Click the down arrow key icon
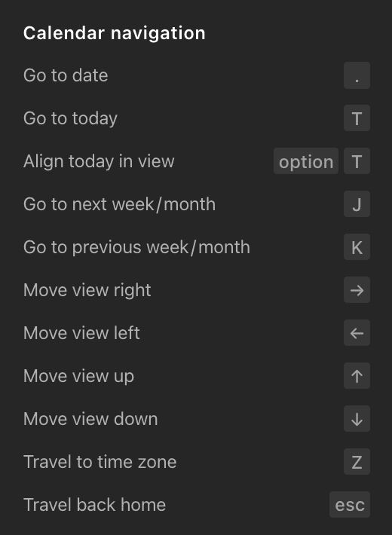 [x=357, y=419]
